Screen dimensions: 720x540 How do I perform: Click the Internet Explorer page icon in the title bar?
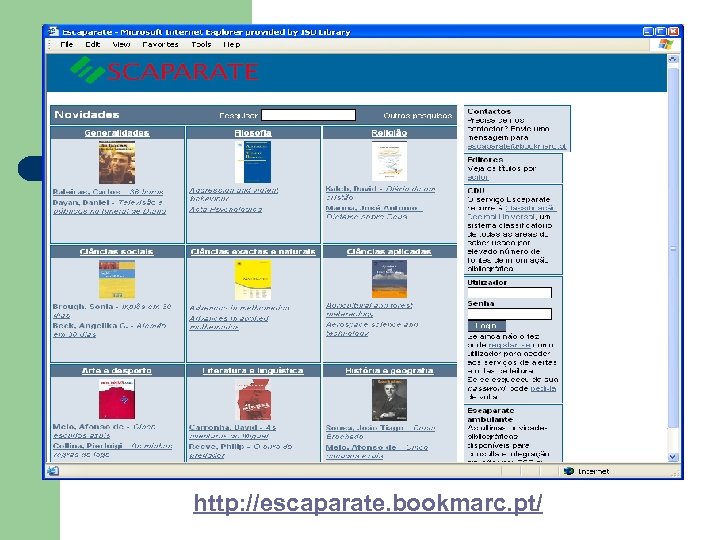54,31
